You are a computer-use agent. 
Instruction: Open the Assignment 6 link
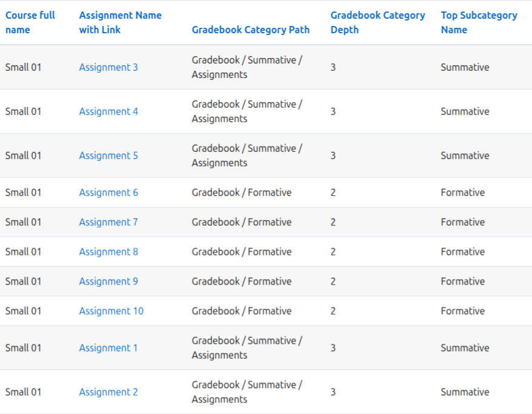pos(108,192)
